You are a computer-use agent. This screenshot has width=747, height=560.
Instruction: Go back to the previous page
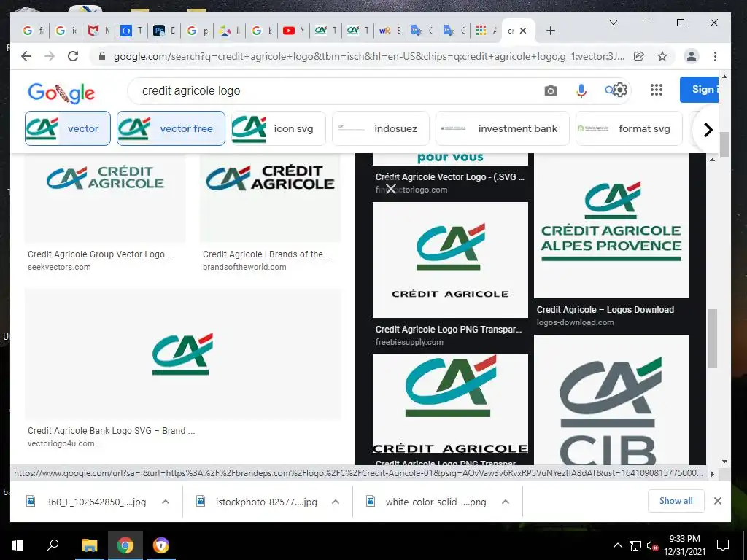(x=26, y=56)
